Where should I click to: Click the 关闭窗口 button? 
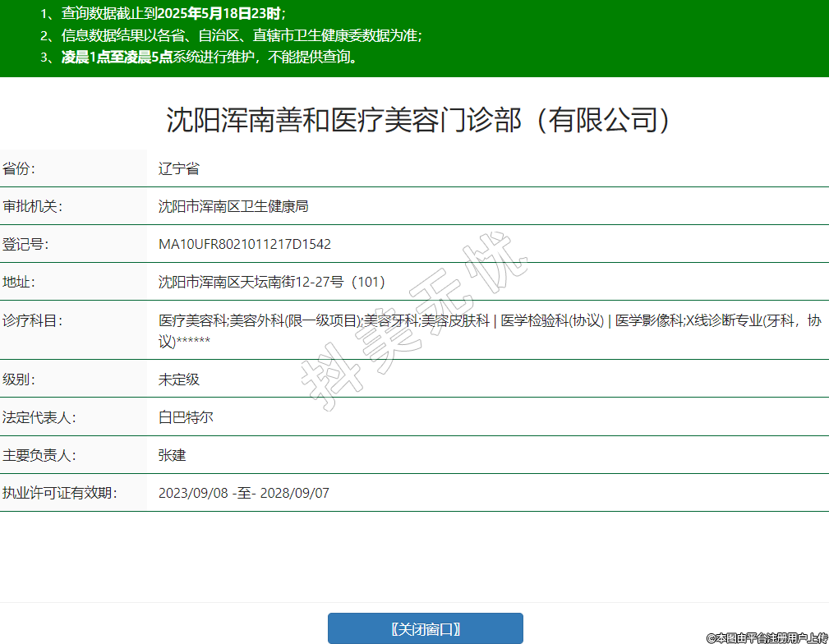425,629
